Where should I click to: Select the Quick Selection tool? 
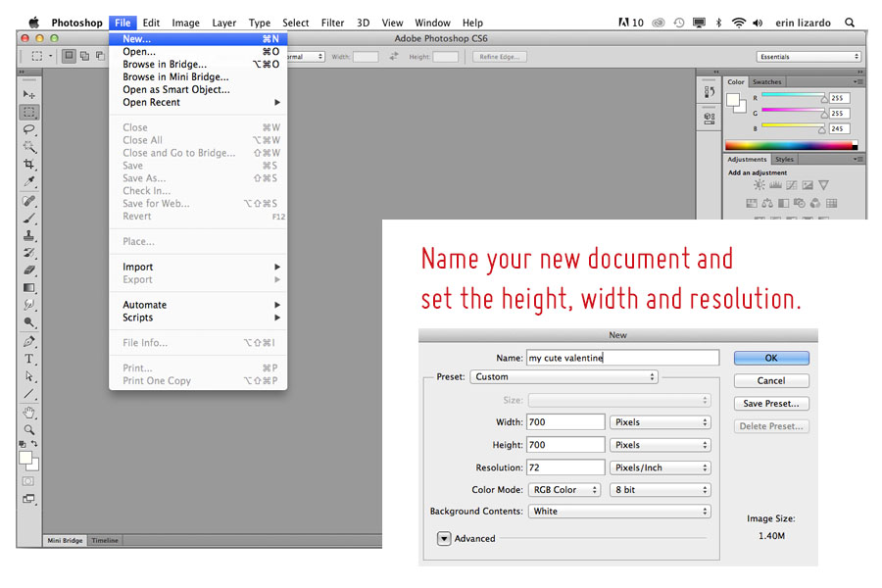pos(28,147)
